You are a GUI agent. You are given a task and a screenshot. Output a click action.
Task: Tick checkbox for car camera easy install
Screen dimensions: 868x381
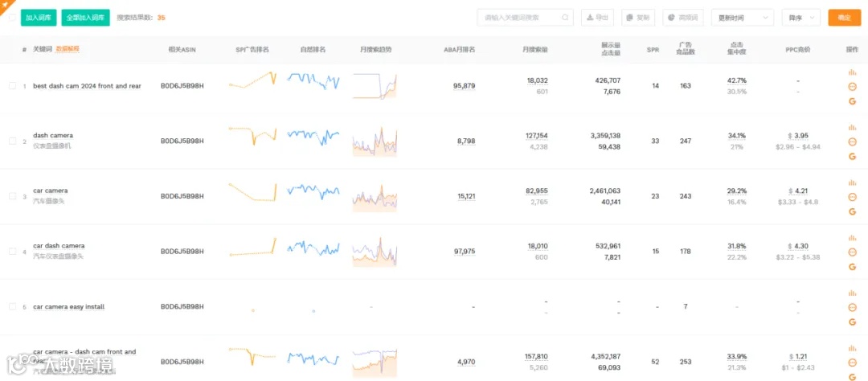click(12, 306)
